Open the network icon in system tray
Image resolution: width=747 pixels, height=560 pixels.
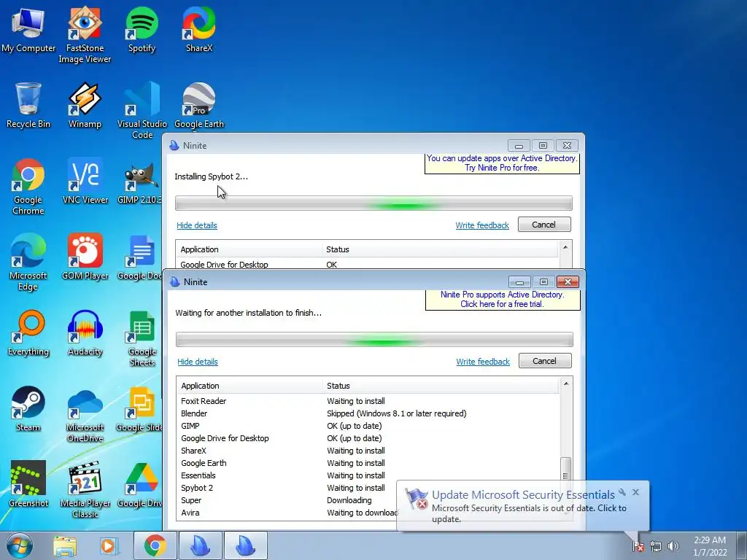pos(656,546)
